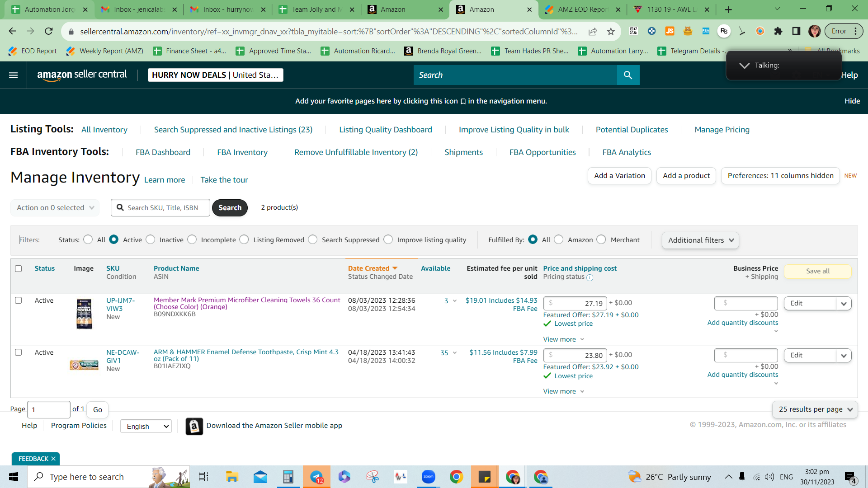The image size is (868, 488).
Task: Open the notification center icon
Action: coord(850,477)
